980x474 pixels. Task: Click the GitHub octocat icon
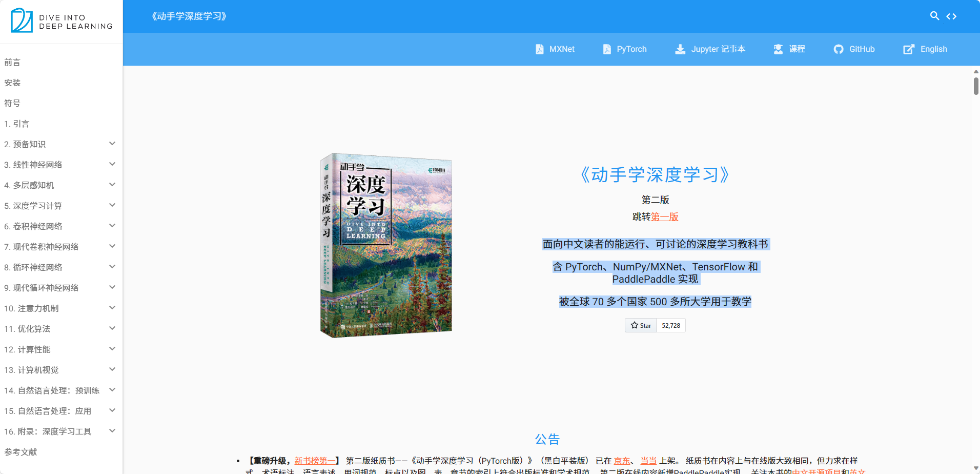pyautogui.click(x=838, y=49)
